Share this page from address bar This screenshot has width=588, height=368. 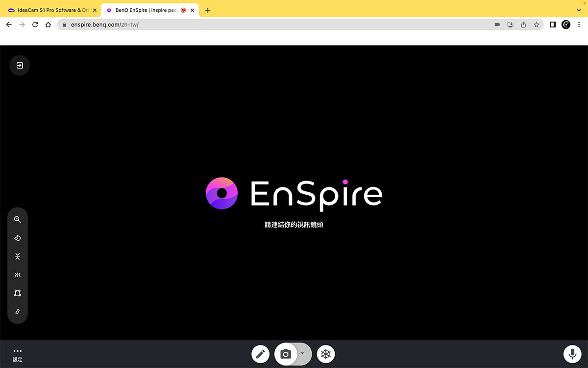[x=523, y=25]
